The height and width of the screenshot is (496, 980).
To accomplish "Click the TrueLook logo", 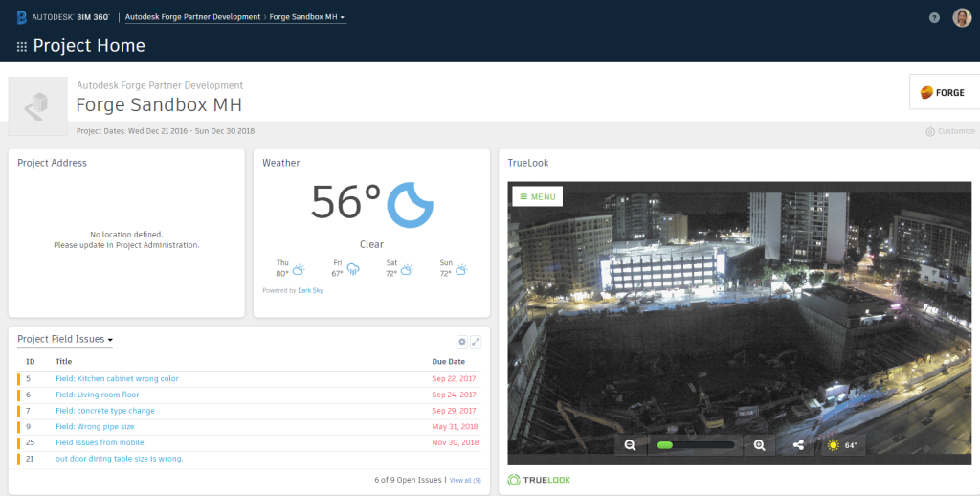I will point(539,480).
